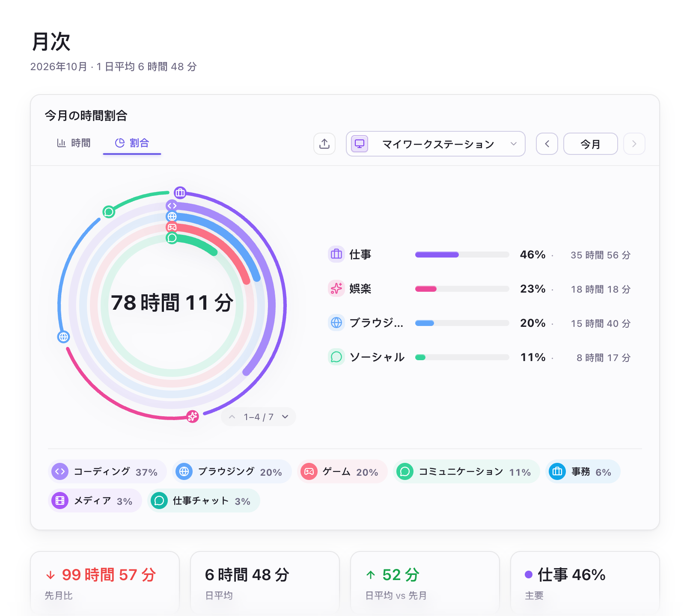
Task: Click the 8 時間 17 分 duration
Action: coord(604,358)
